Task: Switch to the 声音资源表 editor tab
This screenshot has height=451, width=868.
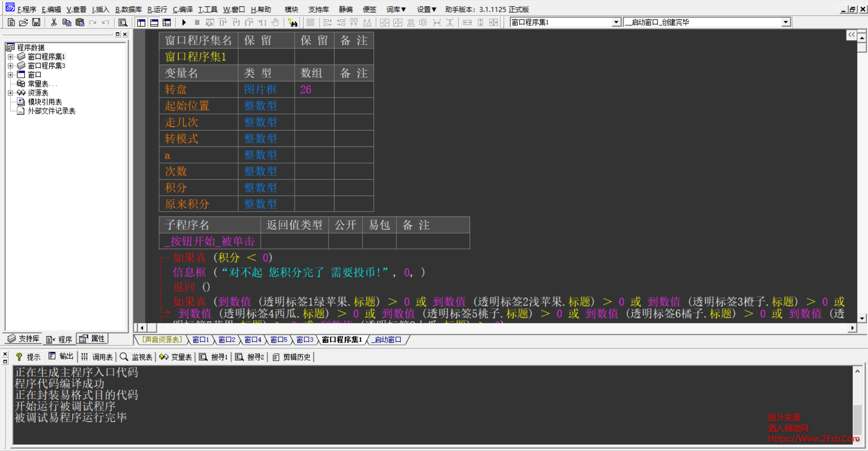Action: [162, 340]
